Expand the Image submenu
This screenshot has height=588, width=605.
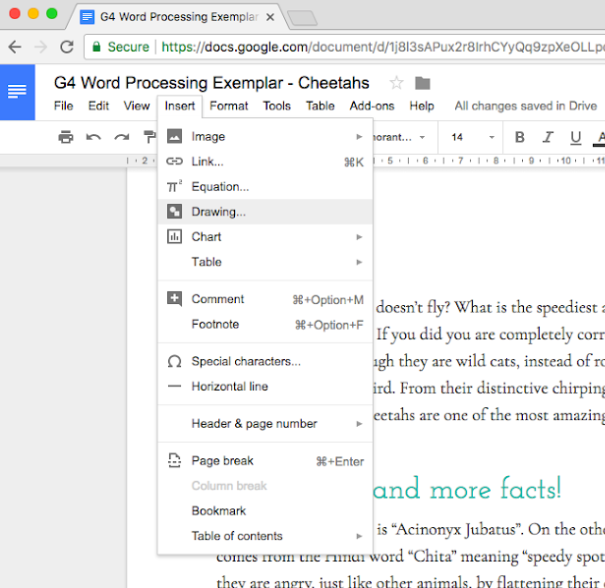pyautogui.click(x=265, y=136)
